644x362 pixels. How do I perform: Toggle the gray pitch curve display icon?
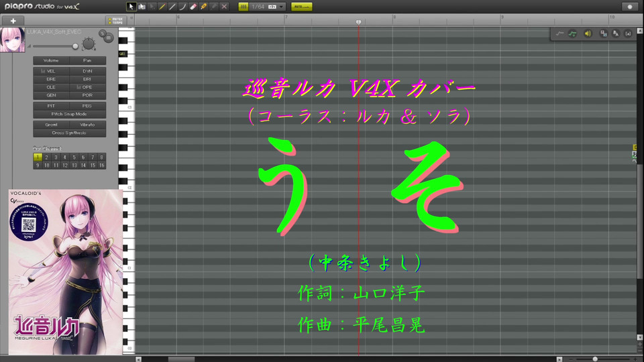559,34
